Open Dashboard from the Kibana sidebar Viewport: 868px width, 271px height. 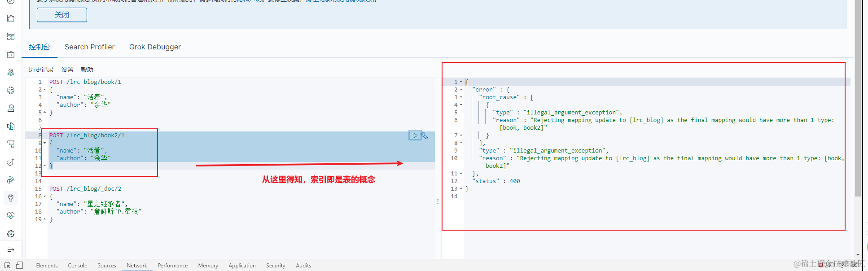[x=11, y=36]
